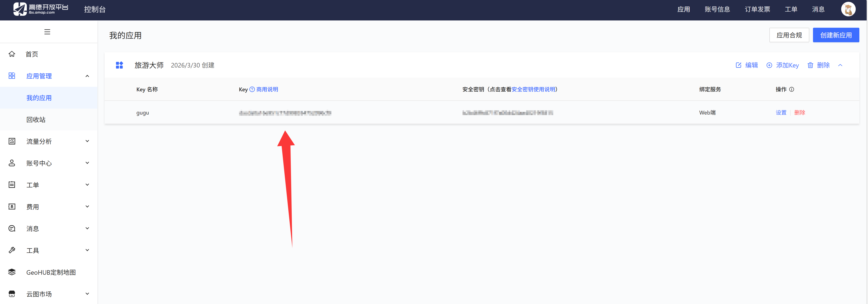Click the 旅游大师 app grid icon
Viewport: 868px width, 304px height.
tap(119, 65)
